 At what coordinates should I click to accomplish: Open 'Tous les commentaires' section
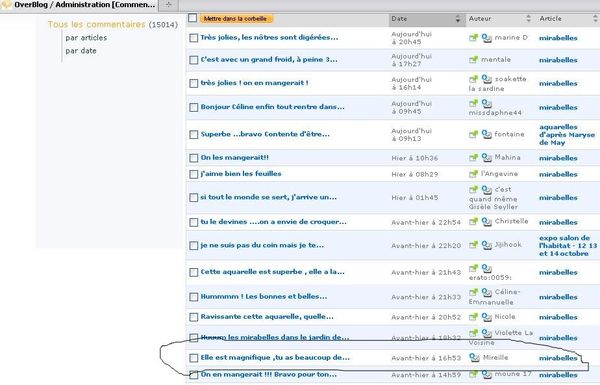96,24
